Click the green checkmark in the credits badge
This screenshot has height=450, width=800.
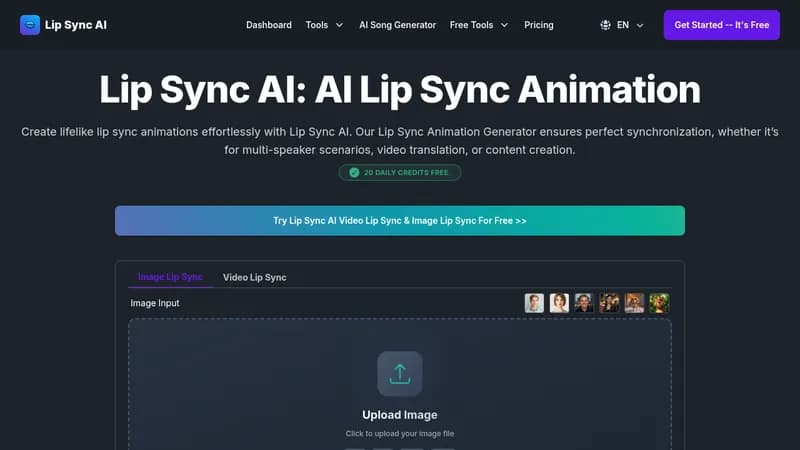coord(354,172)
